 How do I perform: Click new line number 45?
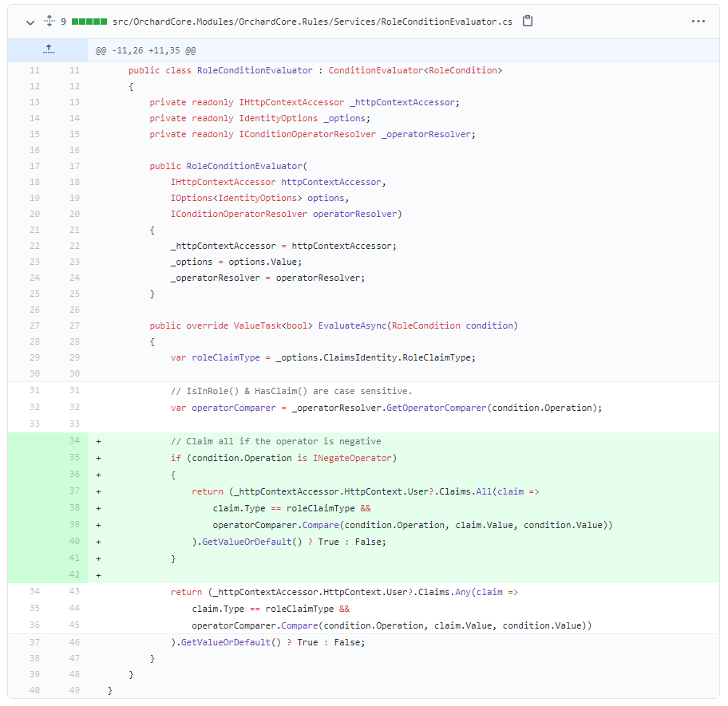point(74,625)
